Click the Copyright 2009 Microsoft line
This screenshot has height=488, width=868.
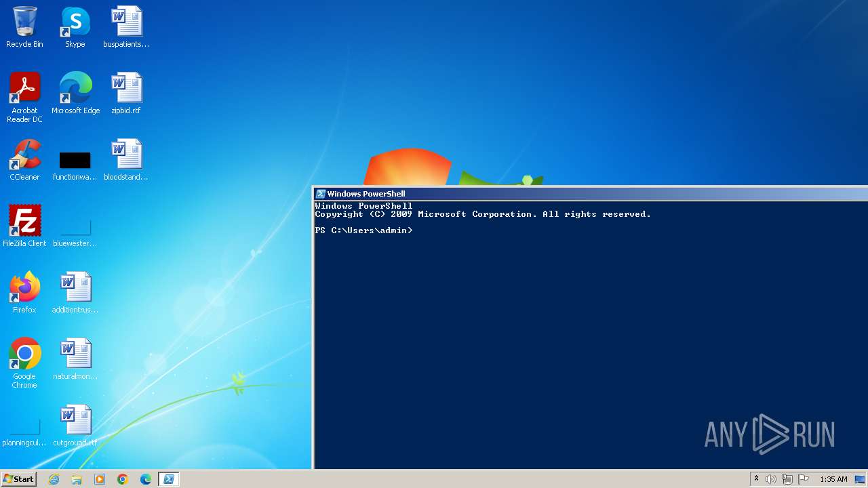[x=483, y=214]
